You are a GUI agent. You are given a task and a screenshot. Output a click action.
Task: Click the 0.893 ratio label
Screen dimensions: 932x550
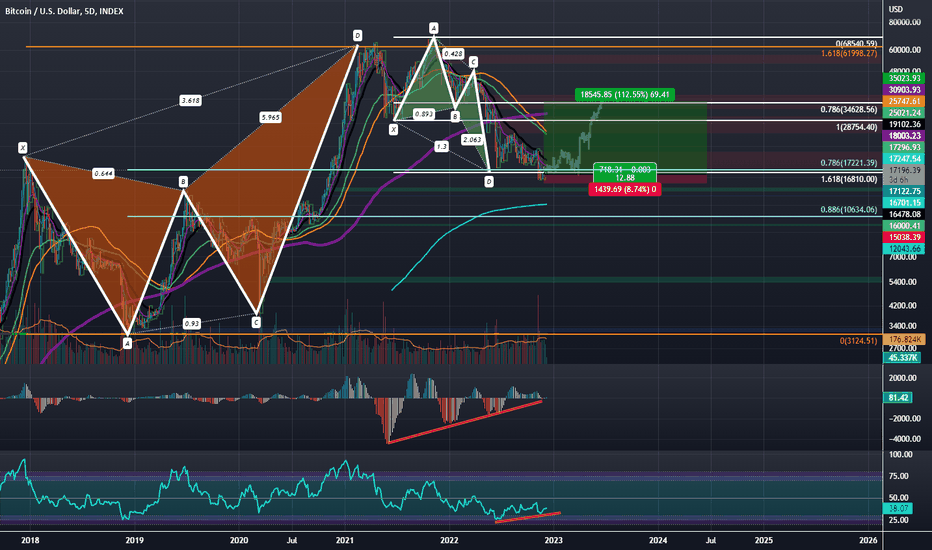[x=423, y=114]
